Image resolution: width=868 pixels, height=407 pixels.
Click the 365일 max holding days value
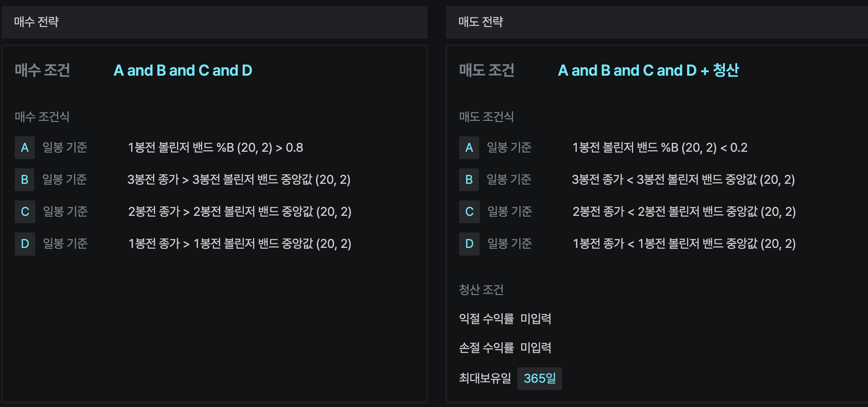click(539, 378)
